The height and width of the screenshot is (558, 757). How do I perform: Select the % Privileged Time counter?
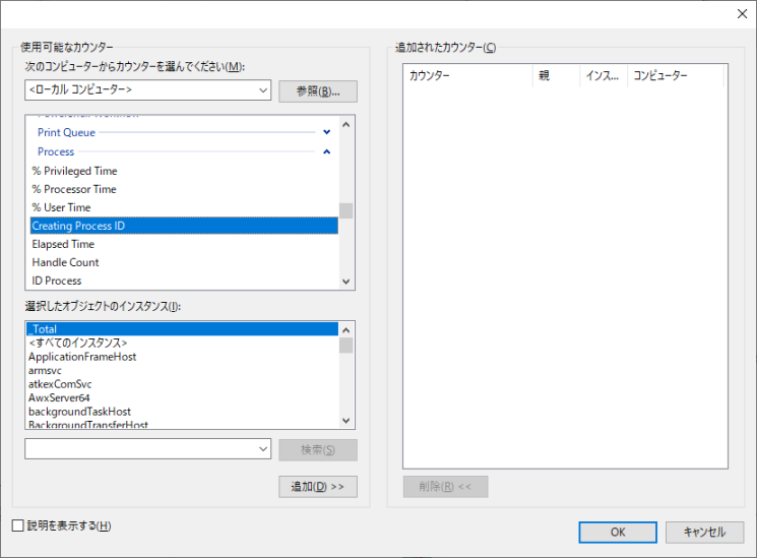pos(75,171)
